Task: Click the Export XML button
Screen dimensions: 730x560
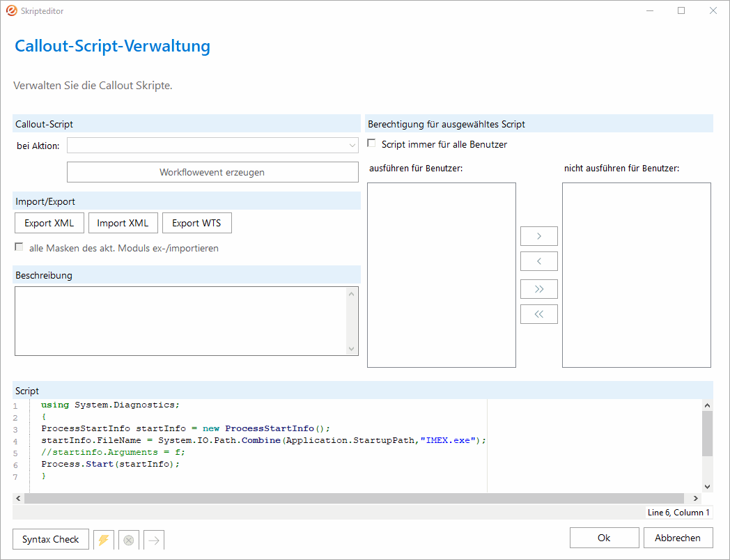Action: [49, 223]
